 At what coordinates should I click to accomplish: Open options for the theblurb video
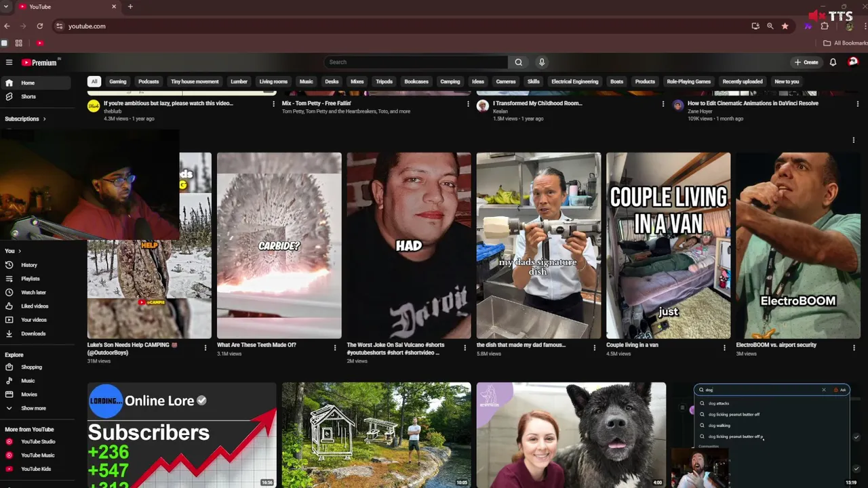273,104
